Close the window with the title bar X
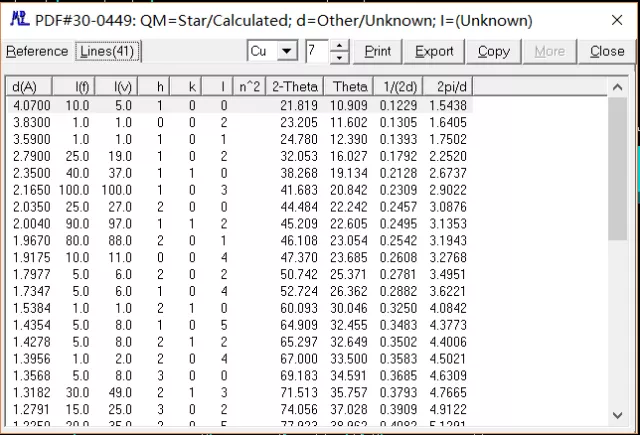This screenshot has width=640, height=435. coord(613,18)
